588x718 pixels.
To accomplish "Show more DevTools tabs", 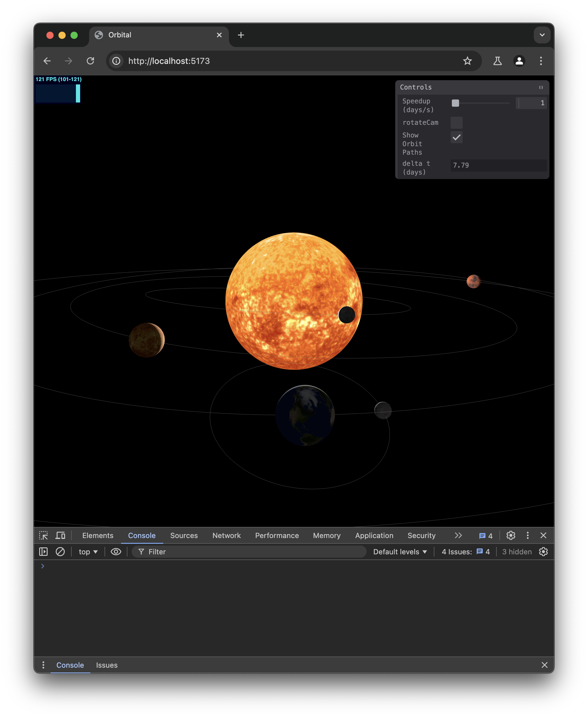I will point(458,535).
